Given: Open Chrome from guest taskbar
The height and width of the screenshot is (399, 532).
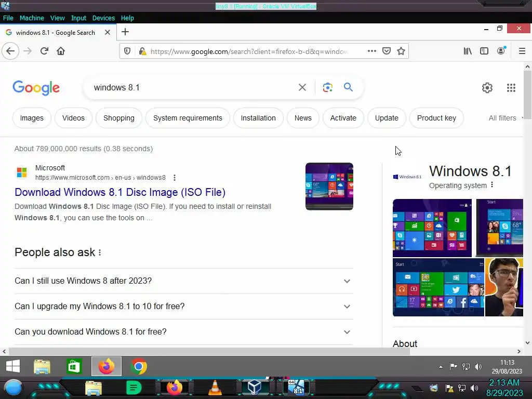Looking at the screenshot, I should 139,366.
